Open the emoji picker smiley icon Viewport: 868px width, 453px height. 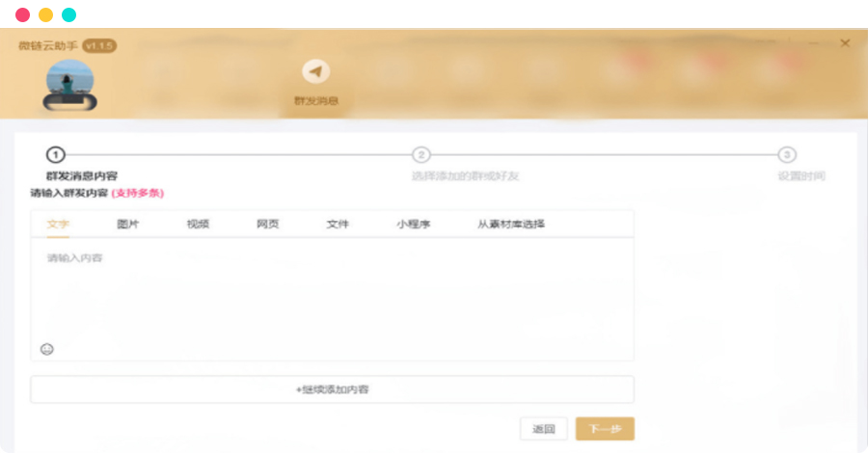pyautogui.click(x=47, y=348)
